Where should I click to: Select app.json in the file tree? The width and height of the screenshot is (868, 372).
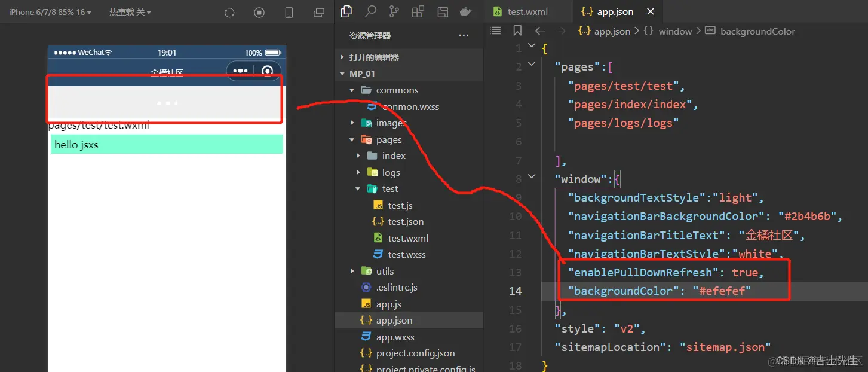(409, 320)
